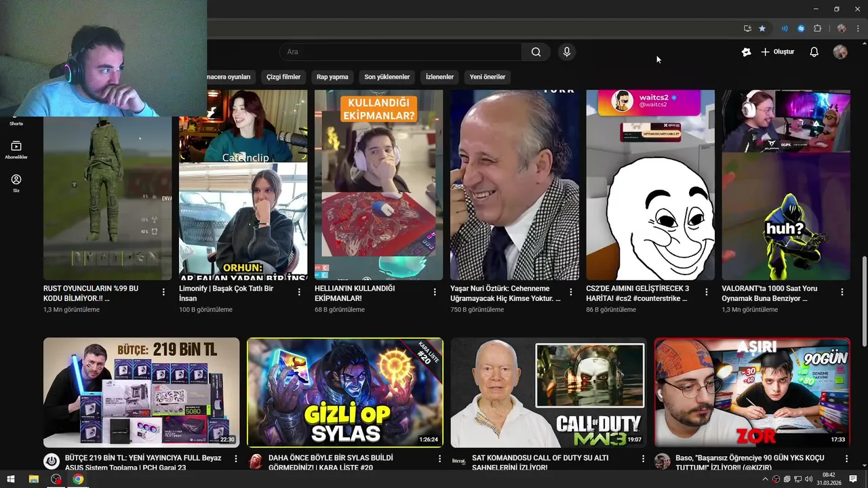Open options for RUST OYUNCULARIN short
Image resolution: width=868 pixels, height=488 pixels.
coord(163,292)
